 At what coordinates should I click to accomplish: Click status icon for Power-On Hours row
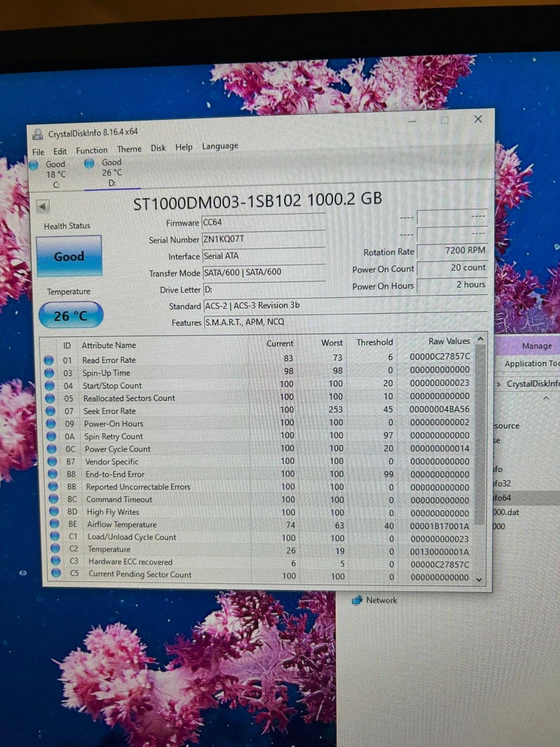tap(51, 423)
